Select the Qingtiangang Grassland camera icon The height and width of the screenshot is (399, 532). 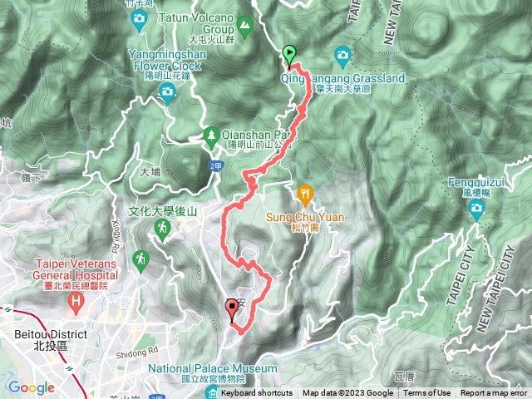343,57
